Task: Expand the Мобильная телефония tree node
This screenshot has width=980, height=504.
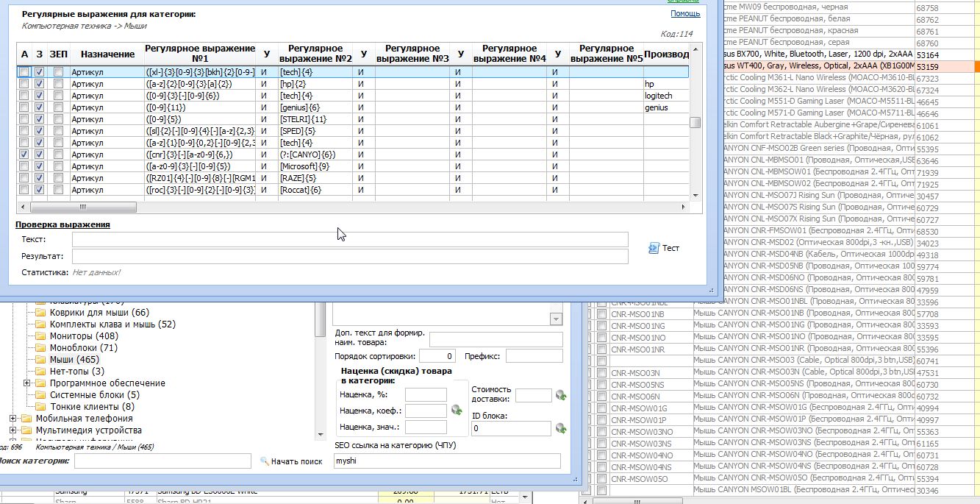Action: pos(12,419)
